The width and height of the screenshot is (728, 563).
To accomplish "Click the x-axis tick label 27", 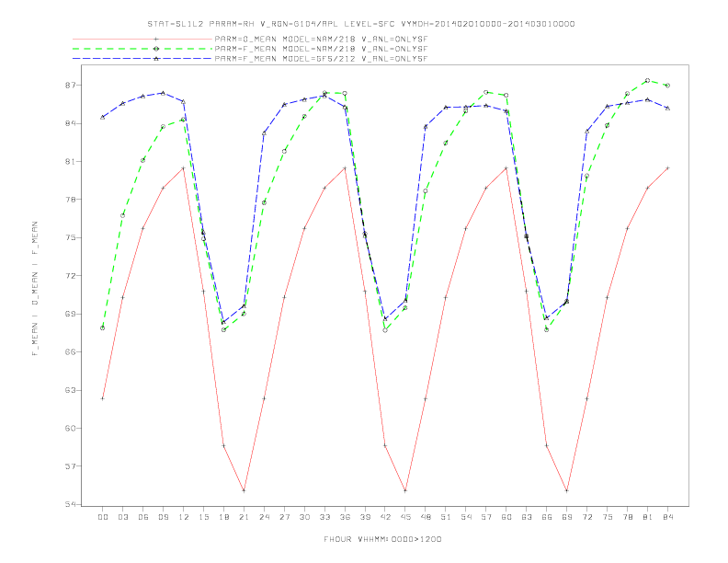I will (285, 517).
